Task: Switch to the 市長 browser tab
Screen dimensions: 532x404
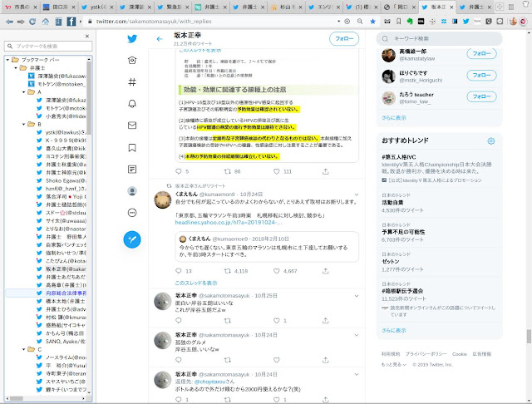Action: (x=22, y=7)
